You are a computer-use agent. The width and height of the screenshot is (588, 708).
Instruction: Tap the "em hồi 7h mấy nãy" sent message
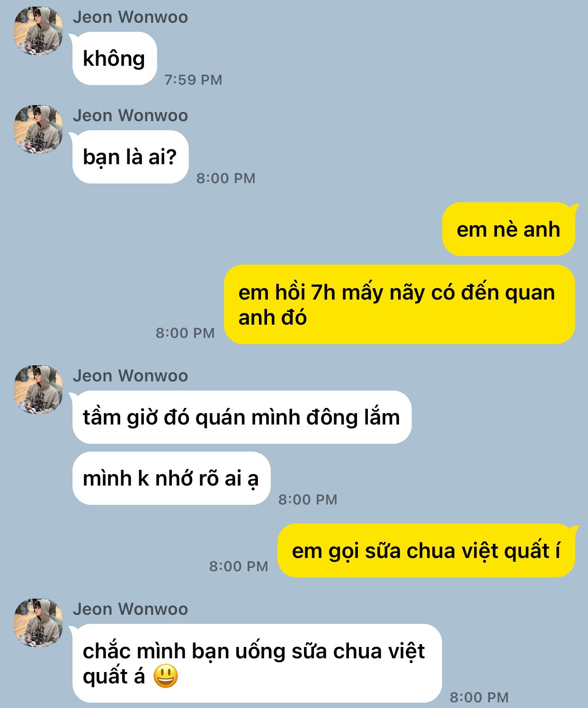click(x=400, y=304)
